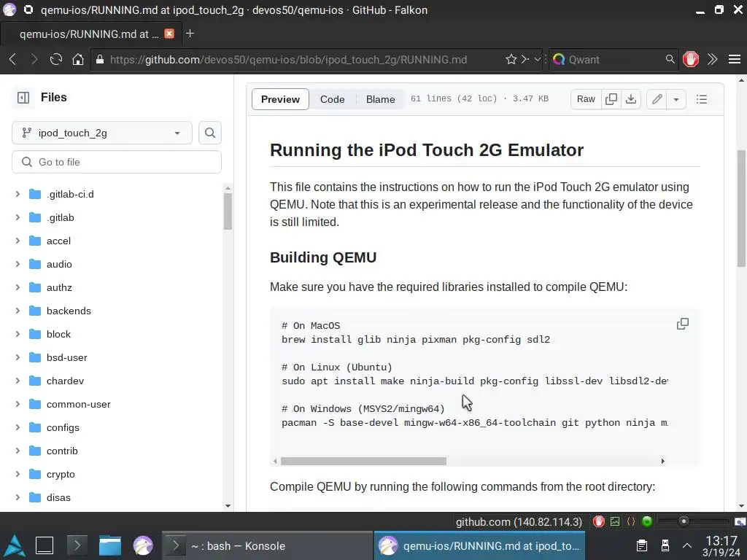The image size is (747, 560).
Task: Click the code block horizontal scrollbar
Action: pos(363,461)
